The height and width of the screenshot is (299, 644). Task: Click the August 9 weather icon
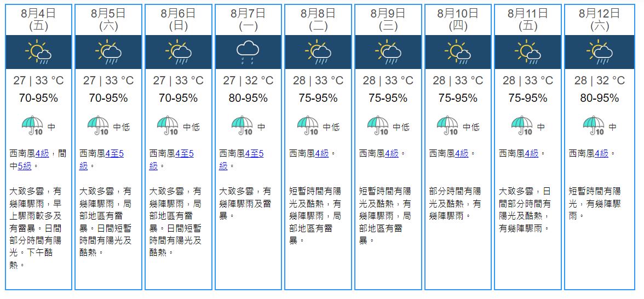(x=388, y=52)
